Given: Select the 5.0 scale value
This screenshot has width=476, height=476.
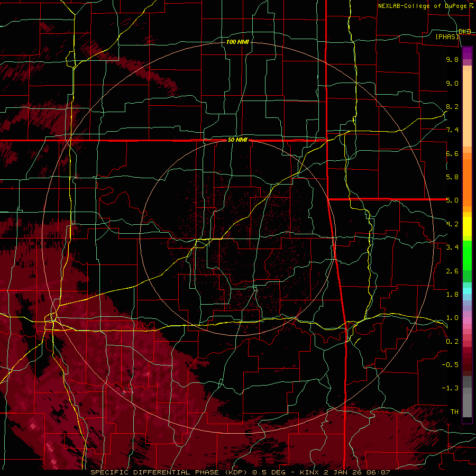Looking at the screenshot, I should click(x=452, y=200).
